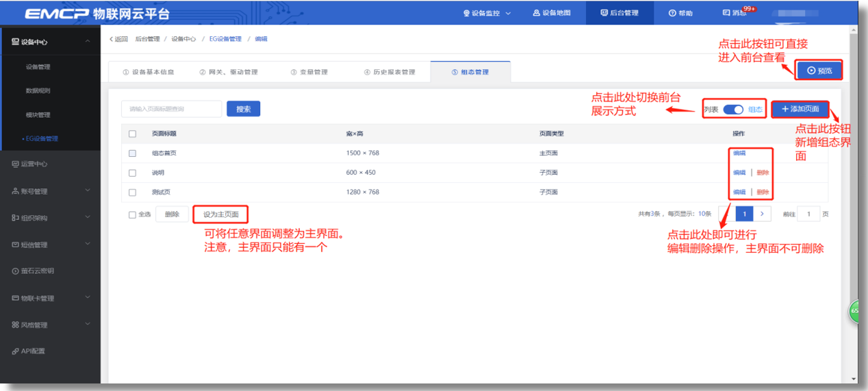Click the 预览 preview button
Screen dimensions: 868x391
coord(819,71)
